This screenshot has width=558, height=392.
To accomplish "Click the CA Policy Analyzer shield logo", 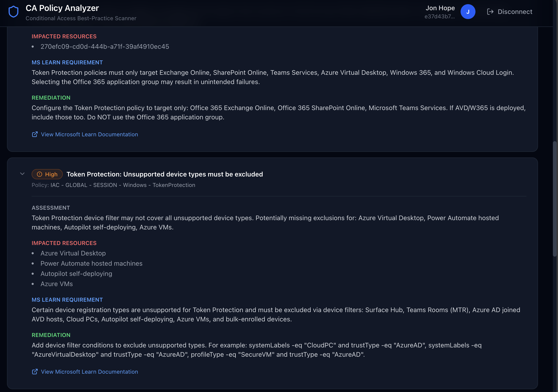I will coord(14,12).
